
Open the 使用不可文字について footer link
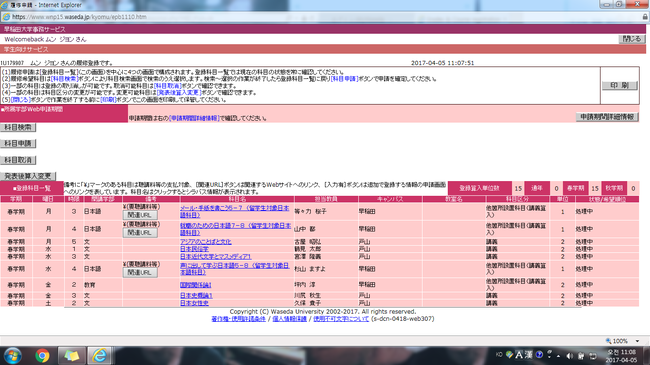click(x=341, y=319)
